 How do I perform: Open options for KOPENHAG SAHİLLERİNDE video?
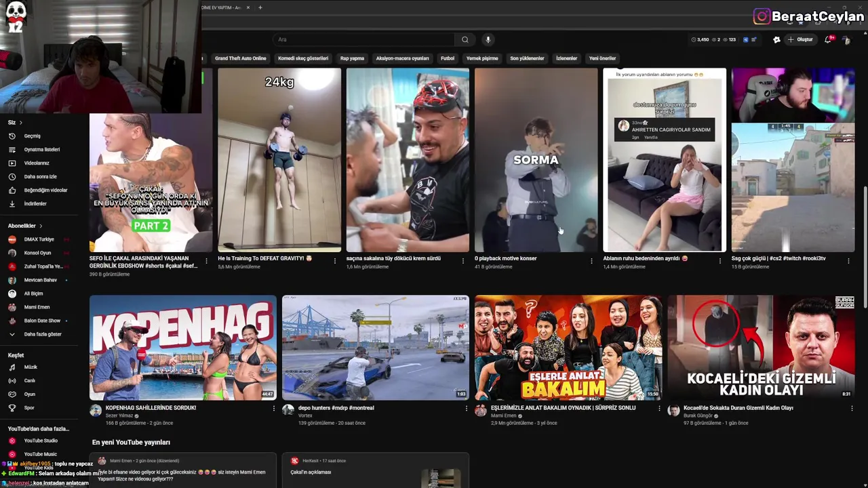(x=274, y=409)
